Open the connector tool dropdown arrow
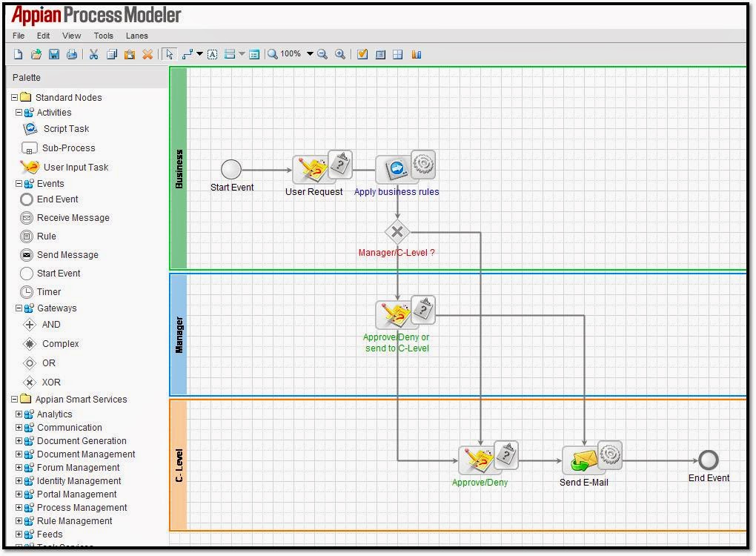The image size is (756, 556). click(199, 54)
